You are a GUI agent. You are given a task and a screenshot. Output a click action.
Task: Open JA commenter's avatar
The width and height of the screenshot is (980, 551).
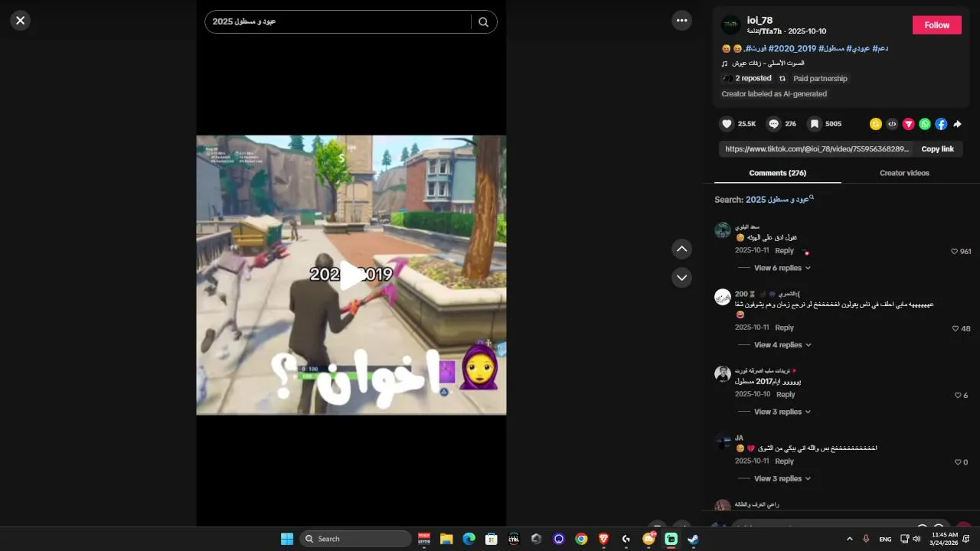(723, 442)
